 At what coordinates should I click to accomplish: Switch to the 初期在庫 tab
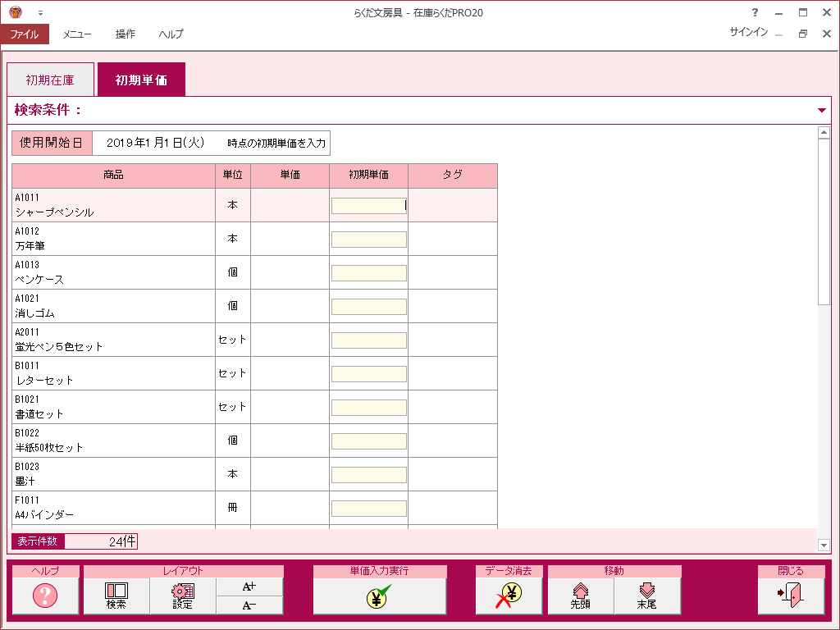(x=50, y=80)
